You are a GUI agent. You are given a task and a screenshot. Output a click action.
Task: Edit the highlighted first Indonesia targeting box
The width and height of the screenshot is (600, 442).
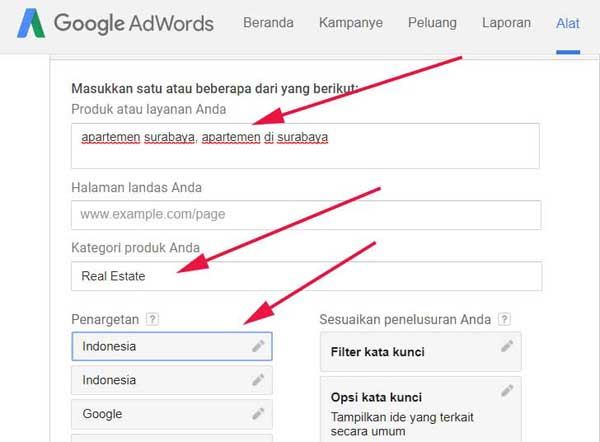pos(172,346)
